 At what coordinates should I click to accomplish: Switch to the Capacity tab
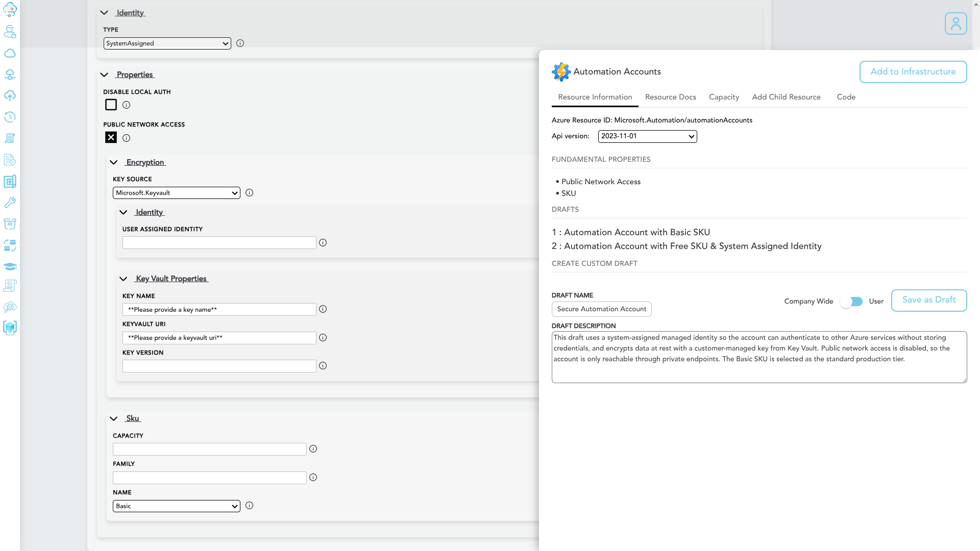pyautogui.click(x=724, y=97)
